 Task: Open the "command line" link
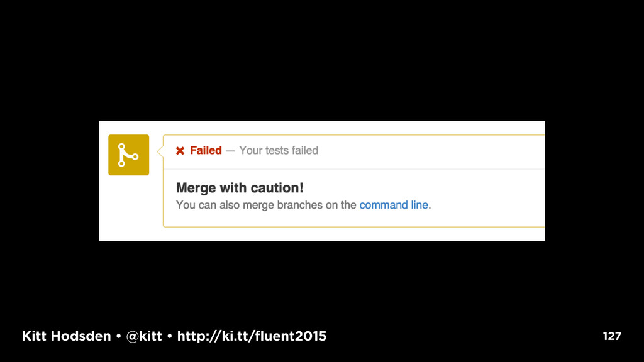tap(394, 205)
